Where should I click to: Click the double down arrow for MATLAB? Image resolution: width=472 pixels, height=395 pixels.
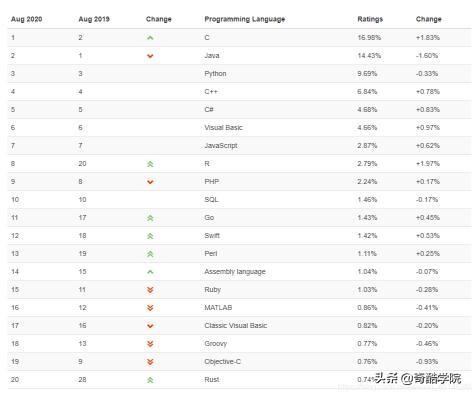tap(150, 308)
